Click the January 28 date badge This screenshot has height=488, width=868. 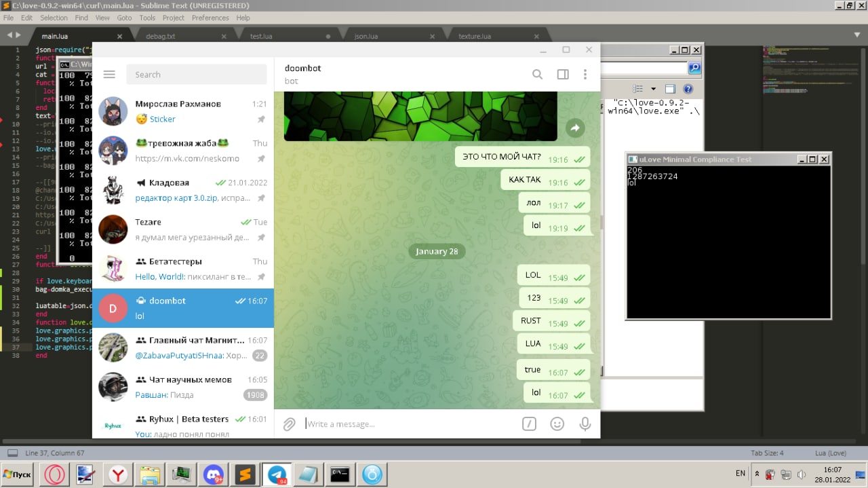(437, 251)
